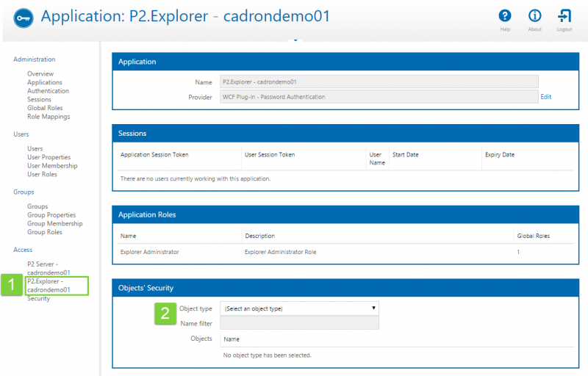Expand the Object type dropdown

pos(299,308)
